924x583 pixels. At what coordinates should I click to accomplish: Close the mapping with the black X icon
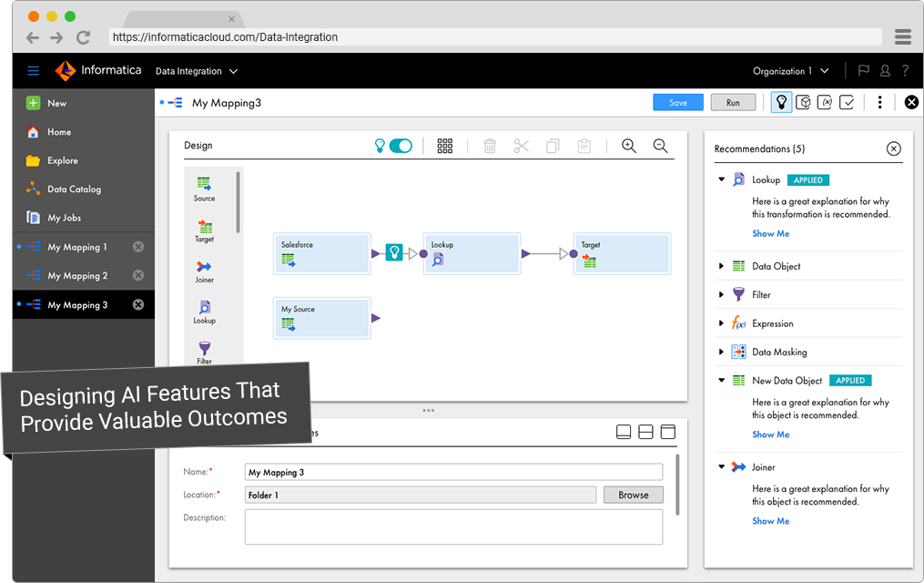[911, 103]
